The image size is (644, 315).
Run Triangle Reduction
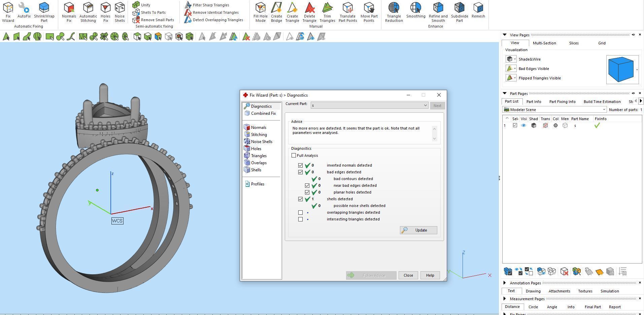coord(394,12)
